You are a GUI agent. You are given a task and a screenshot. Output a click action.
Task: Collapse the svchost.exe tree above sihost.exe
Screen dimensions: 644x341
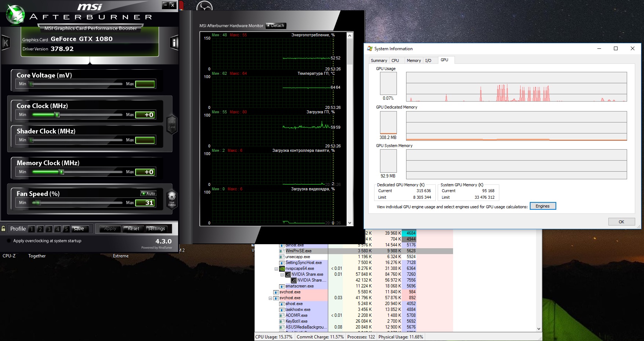(x=270, y=298)
